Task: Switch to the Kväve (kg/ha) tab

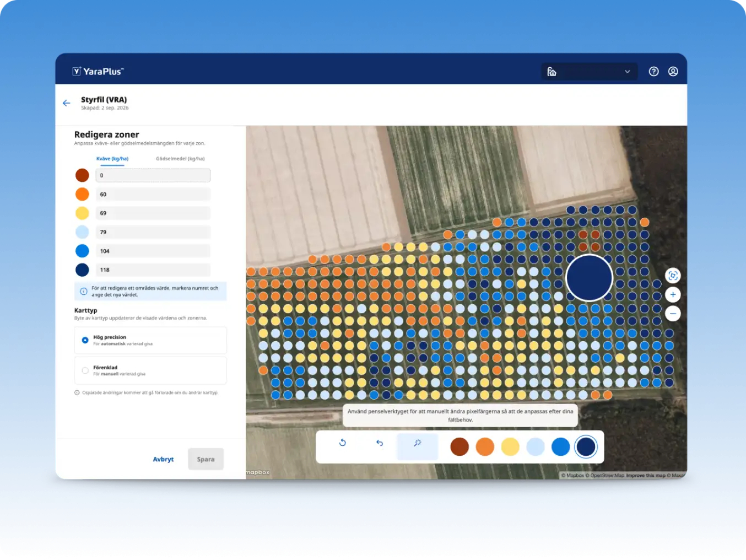Action: click(112, 159)
